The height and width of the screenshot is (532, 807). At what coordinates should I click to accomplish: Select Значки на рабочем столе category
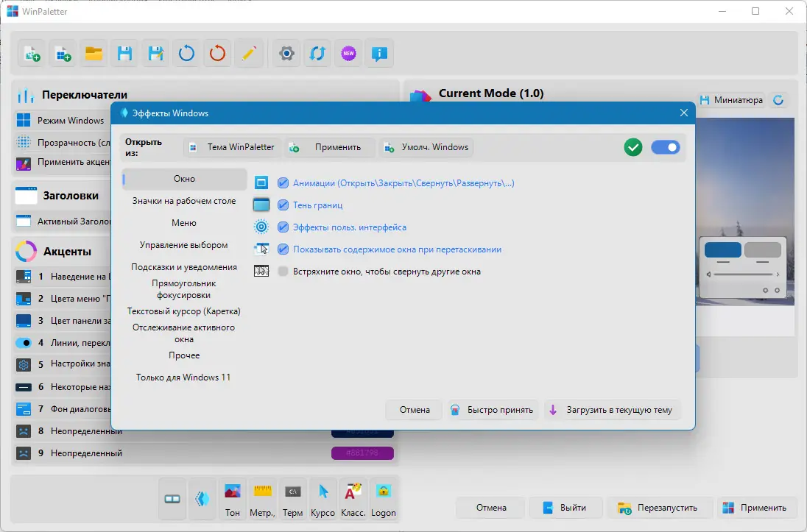(x=184, y=201)
